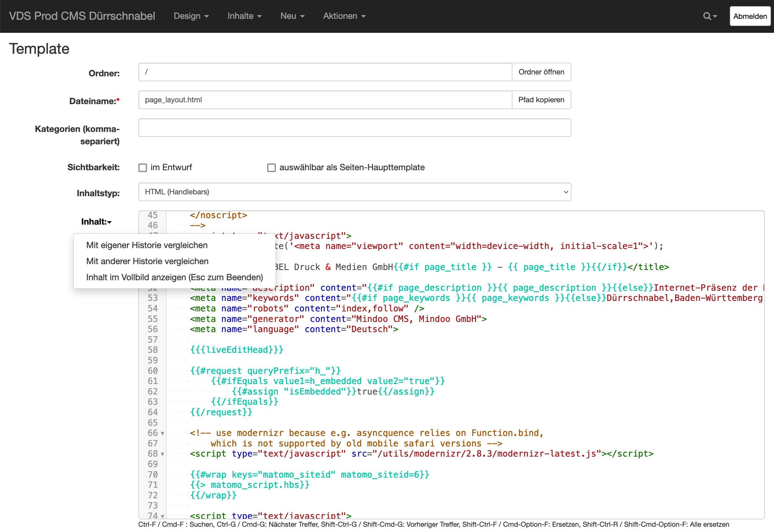Click line number 58 in gutter

(x=153, y=350)
